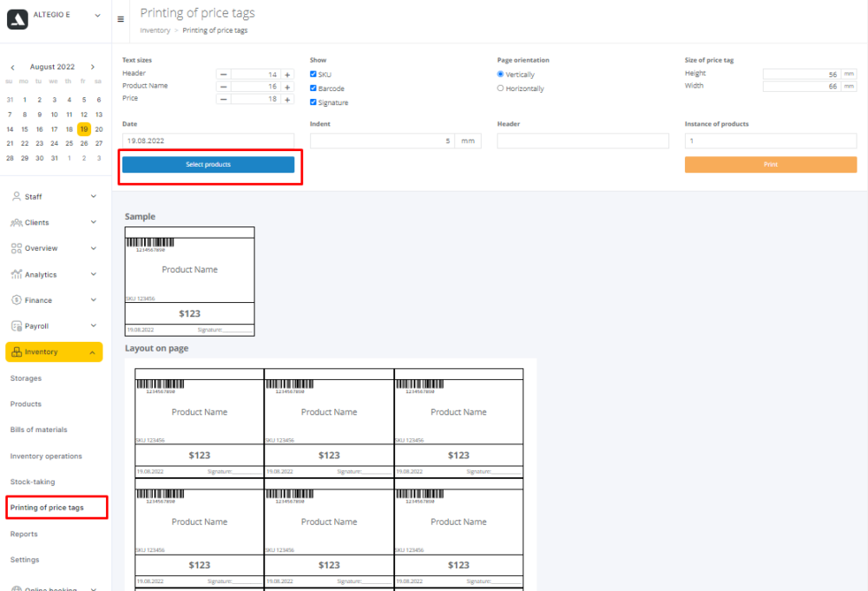Click the Clients group icon

[16, 222]
